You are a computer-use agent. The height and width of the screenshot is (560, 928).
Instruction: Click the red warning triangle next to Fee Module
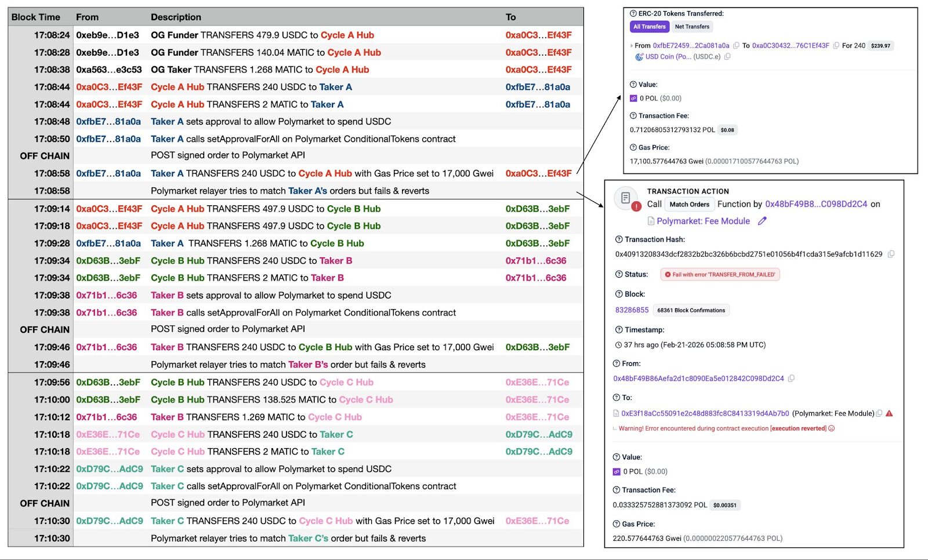point(889,413)
